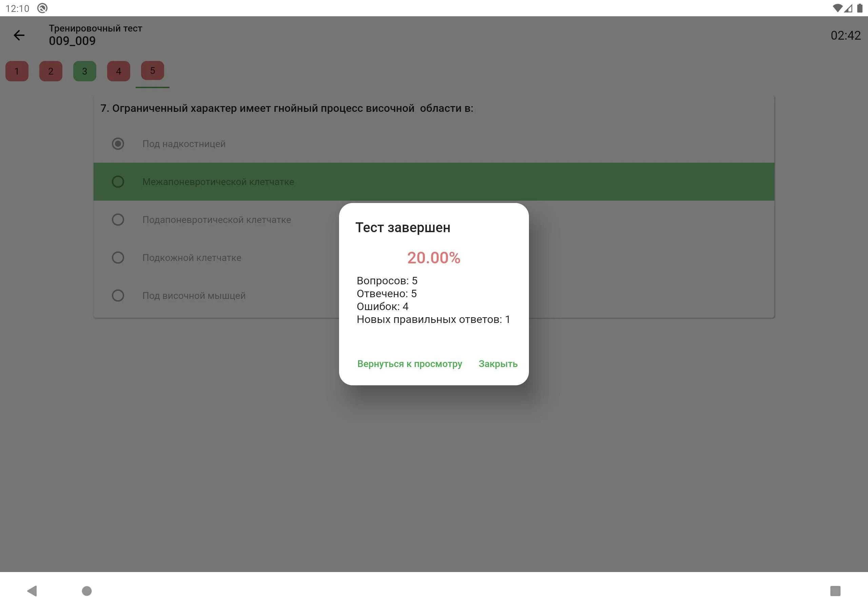Screen dimensions: 868x610
Task: Open question 2 red tile
Action: click(x=51, y=71)
